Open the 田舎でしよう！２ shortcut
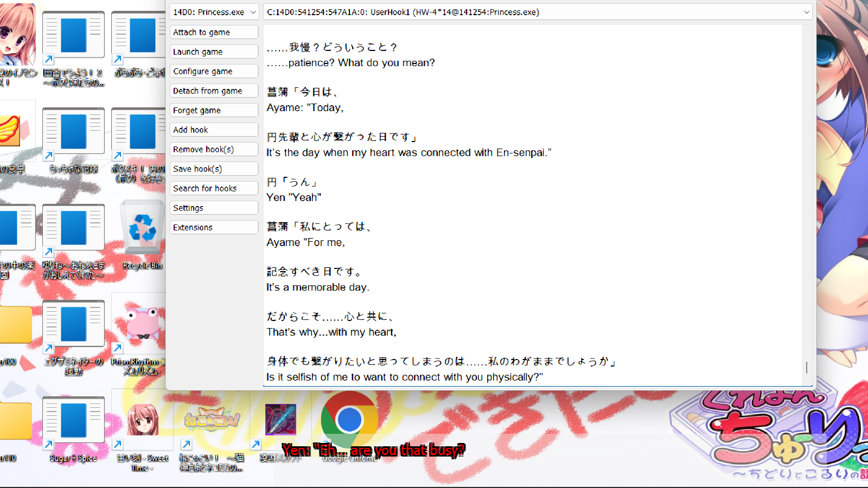Image resolution: width=868 pixels, height=488 pixels. click(x=73, y=34)
